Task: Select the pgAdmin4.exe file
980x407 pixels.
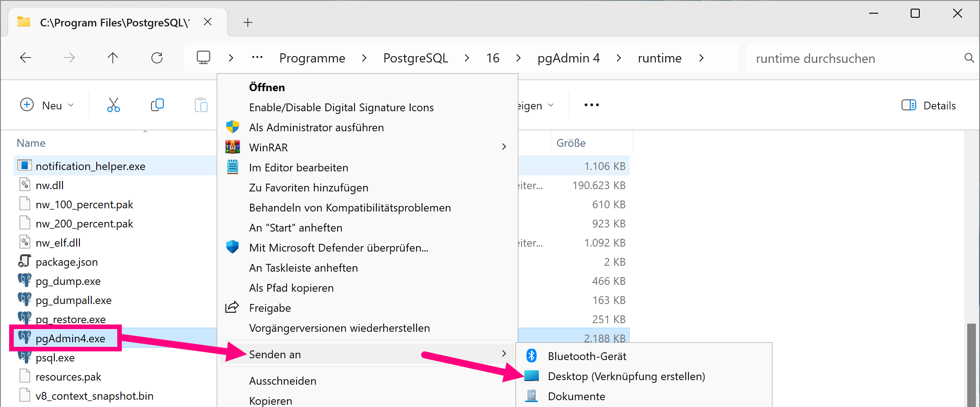Action: click(x=70, y=339)
